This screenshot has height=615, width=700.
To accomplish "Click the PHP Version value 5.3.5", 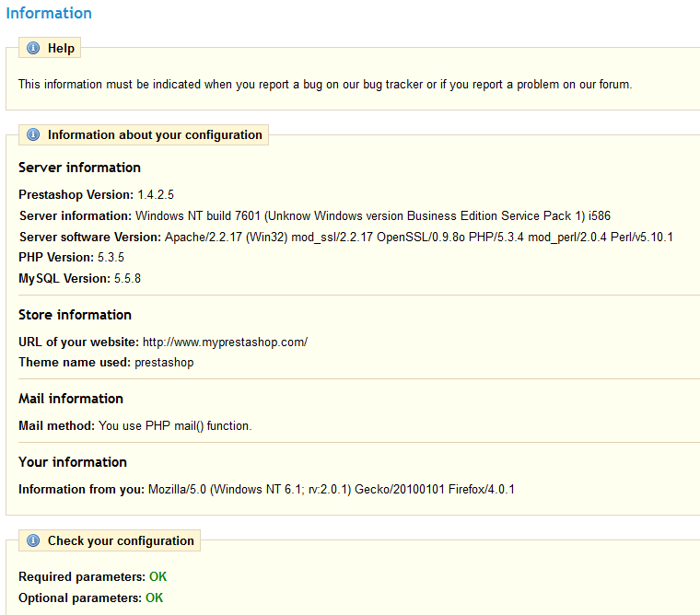I will click(111, 257).
